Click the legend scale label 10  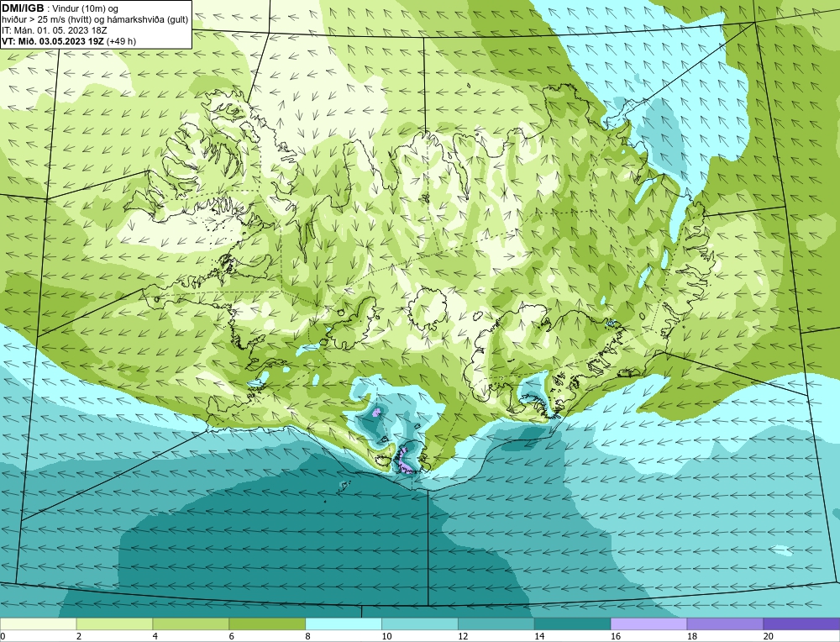[386, 636]
